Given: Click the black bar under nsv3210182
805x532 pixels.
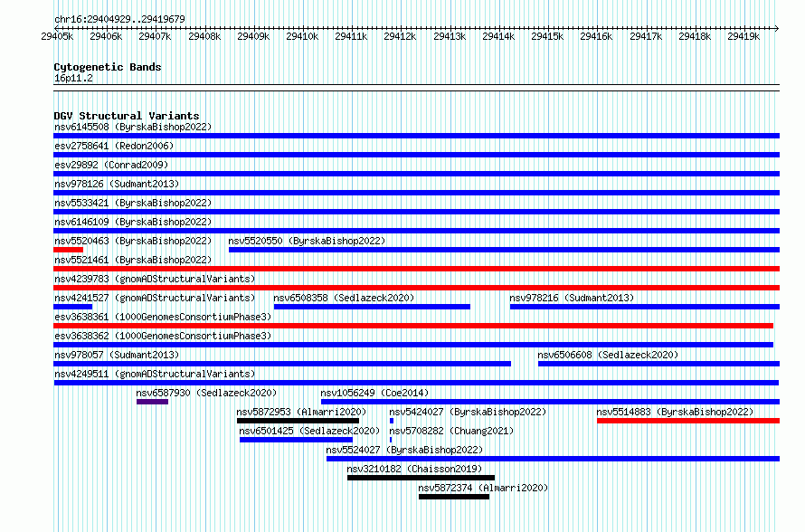Looking at the screenshot, I should pyautogui.click(x=421, y=478).
